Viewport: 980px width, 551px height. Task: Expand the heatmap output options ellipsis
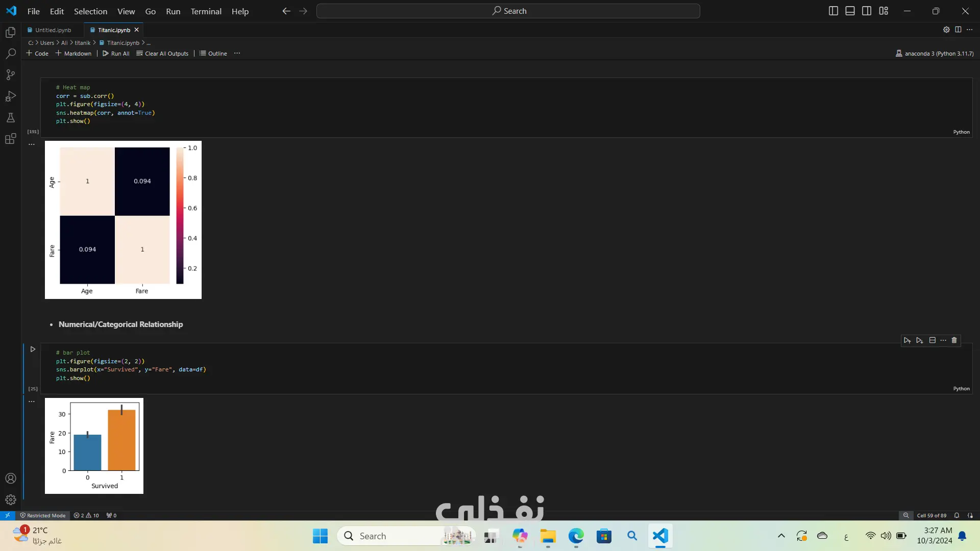click(x=32, y=144)
